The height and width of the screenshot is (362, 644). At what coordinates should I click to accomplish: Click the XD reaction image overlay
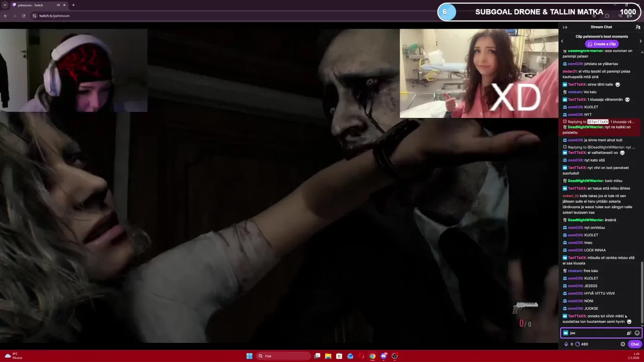pyautogui.click(x=479, y=73)
